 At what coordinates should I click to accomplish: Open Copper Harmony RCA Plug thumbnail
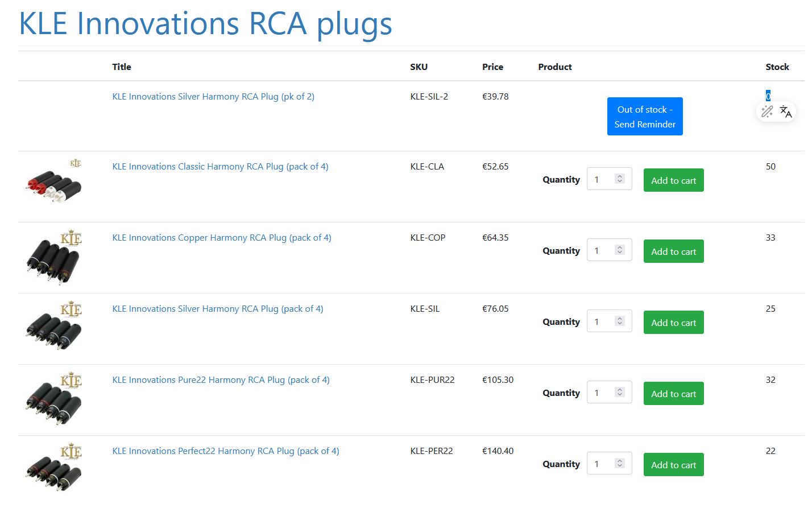pyautogui.click(x=54, y=258)
